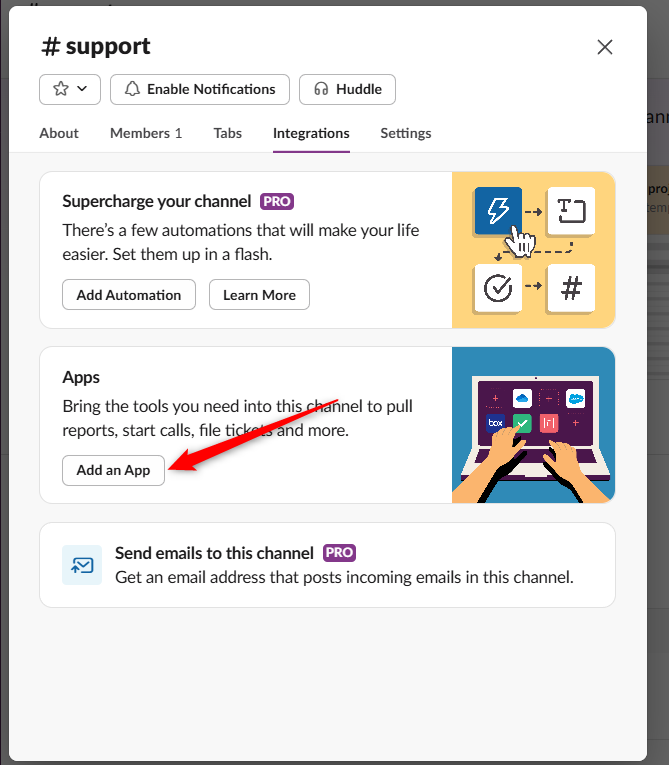Click the laptop apps illustration
The image size is (669, 765).
click(533, 424)
